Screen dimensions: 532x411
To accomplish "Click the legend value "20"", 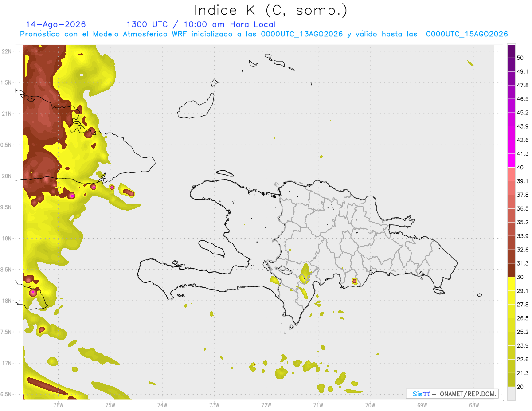I will pyautogui.click(x=520, y=387).
